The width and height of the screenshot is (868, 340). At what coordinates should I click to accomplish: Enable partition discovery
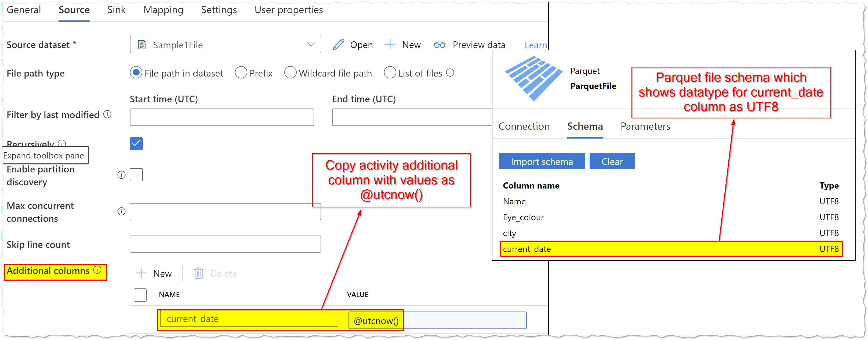click(136, 174)
